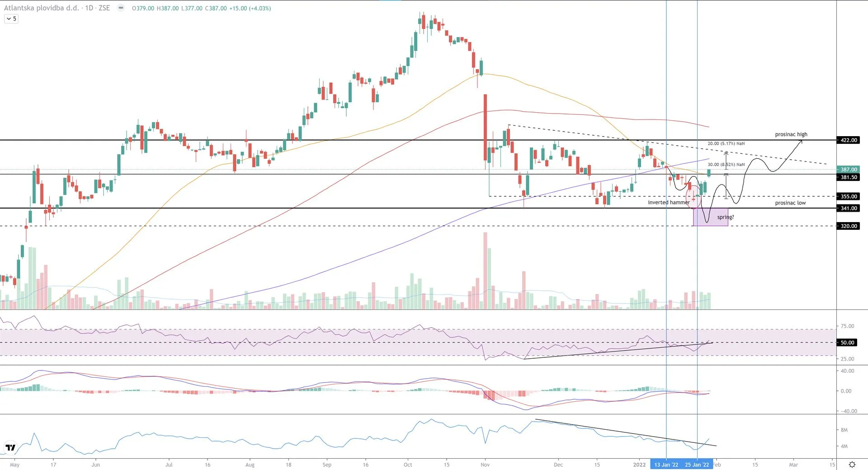
Task: Select the upper 20.00 price range arrow
Action: click(x=726, y=161)
